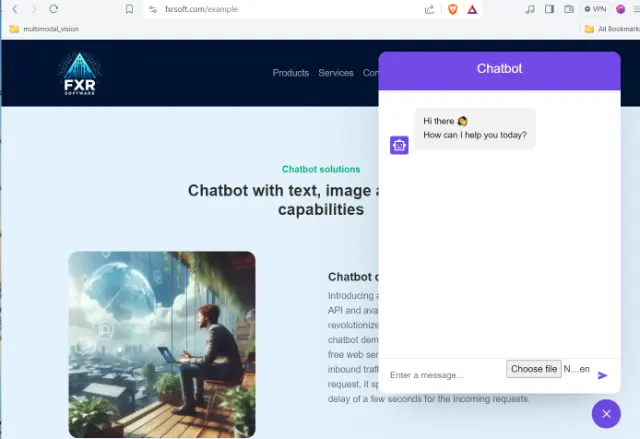Close the chatbot with the purple X button
The image size is (640, 439).
pyautogui.click(x=606, y=414)
